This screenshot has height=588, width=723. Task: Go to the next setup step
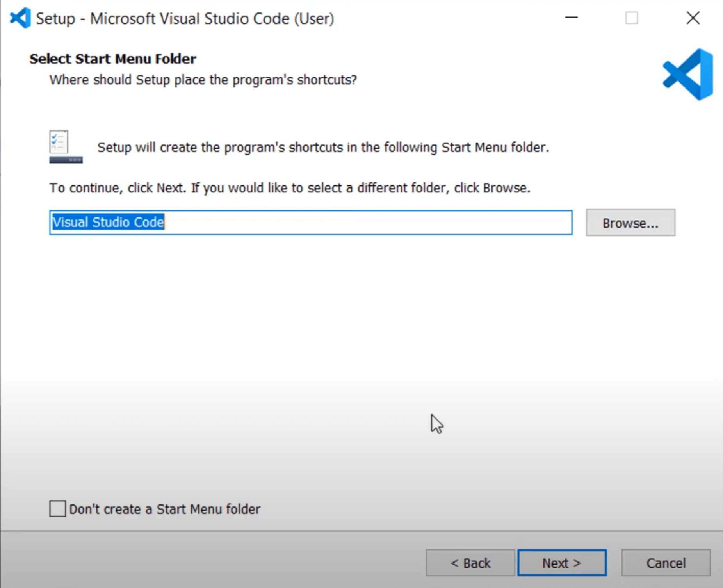(562, 563)
